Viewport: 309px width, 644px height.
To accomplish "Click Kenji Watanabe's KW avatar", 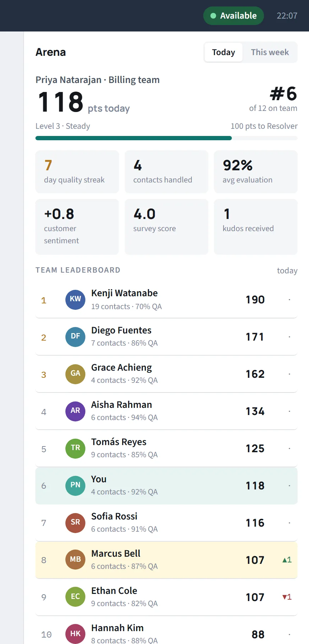I will coord(75,300).
